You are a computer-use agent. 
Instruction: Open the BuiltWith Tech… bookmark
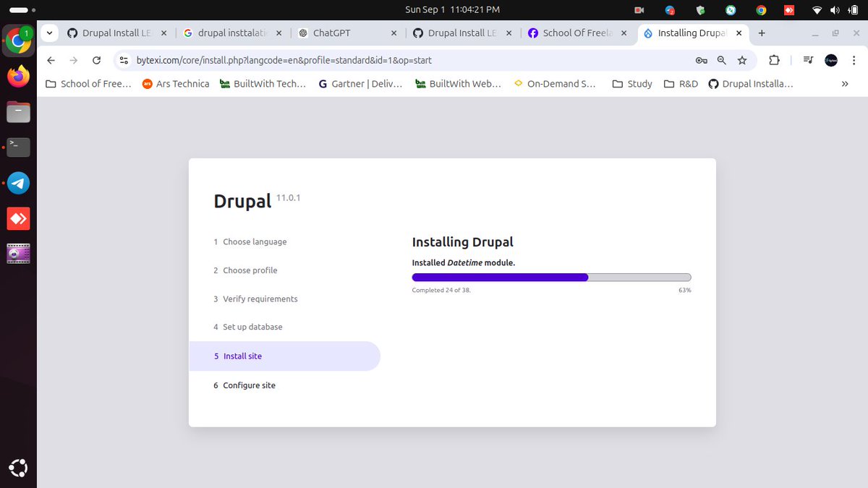(263, 84)
